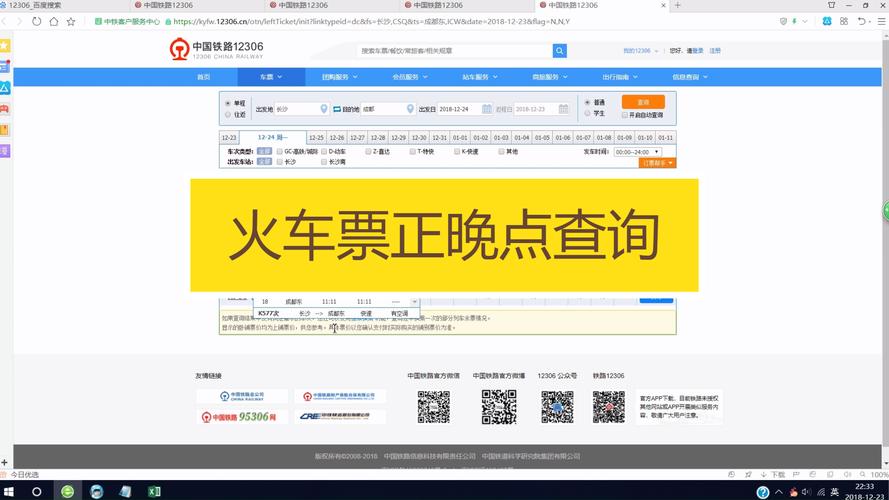The height and width of the screenshot is (500, 889).
Task: Click the departure station location pin icon
Action: point(324,109)
